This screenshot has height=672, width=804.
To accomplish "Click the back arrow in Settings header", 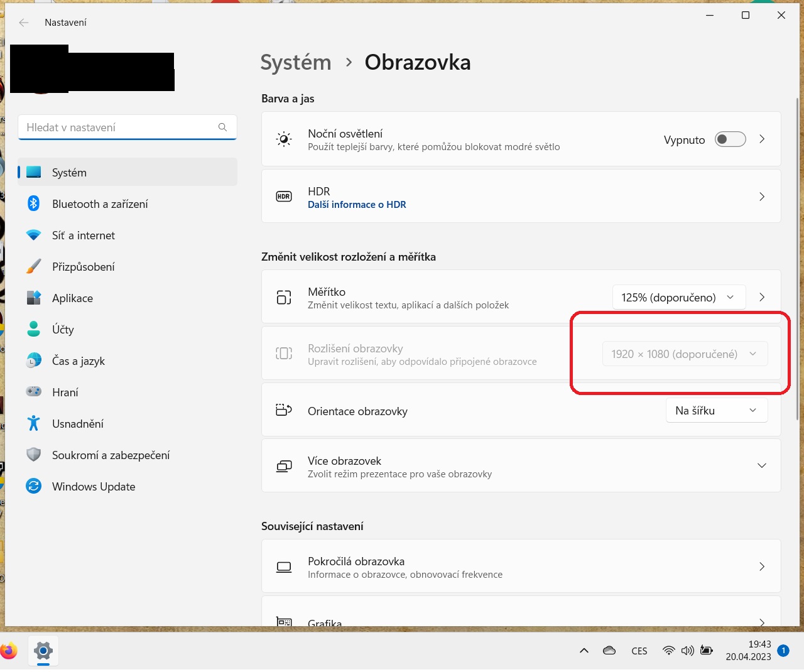I will tap(24, 23).
